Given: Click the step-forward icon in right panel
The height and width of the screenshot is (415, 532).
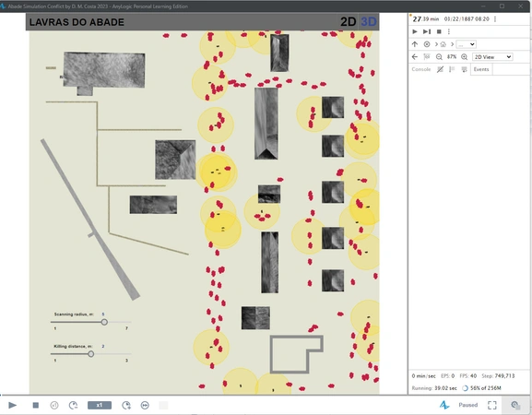Looking at the screenshot, I should (427, 31).
